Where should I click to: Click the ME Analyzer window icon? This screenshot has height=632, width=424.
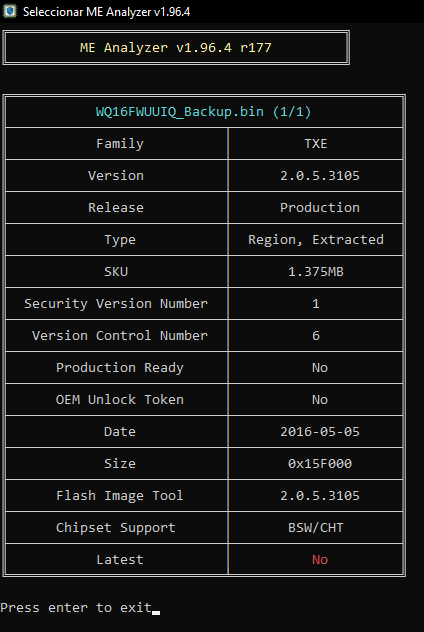(x=10, y=11)
